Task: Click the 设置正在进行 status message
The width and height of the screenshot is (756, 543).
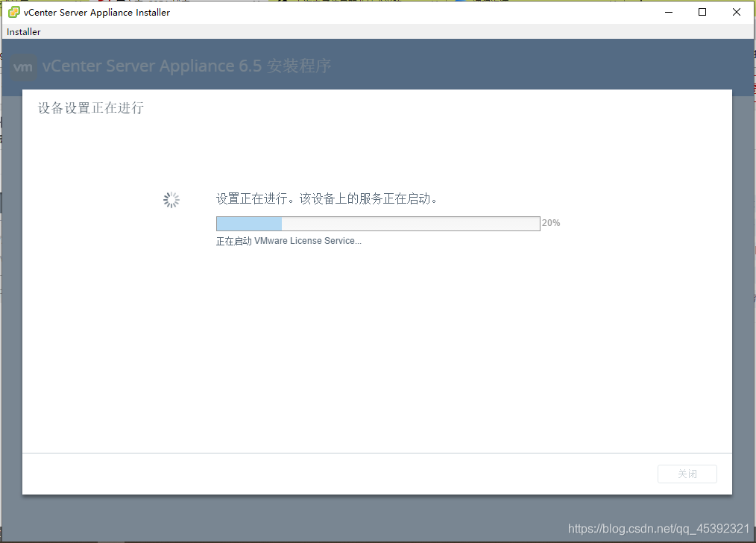Action: pos(327,198)
